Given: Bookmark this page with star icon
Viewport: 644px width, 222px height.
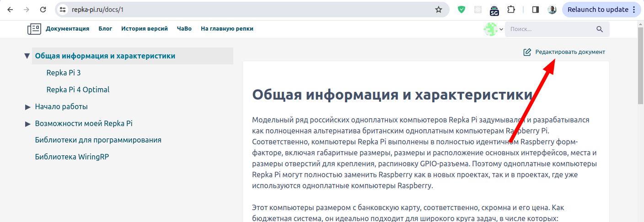Looking at the screenshot, I should pyautogui.click(x=439, y=10).
